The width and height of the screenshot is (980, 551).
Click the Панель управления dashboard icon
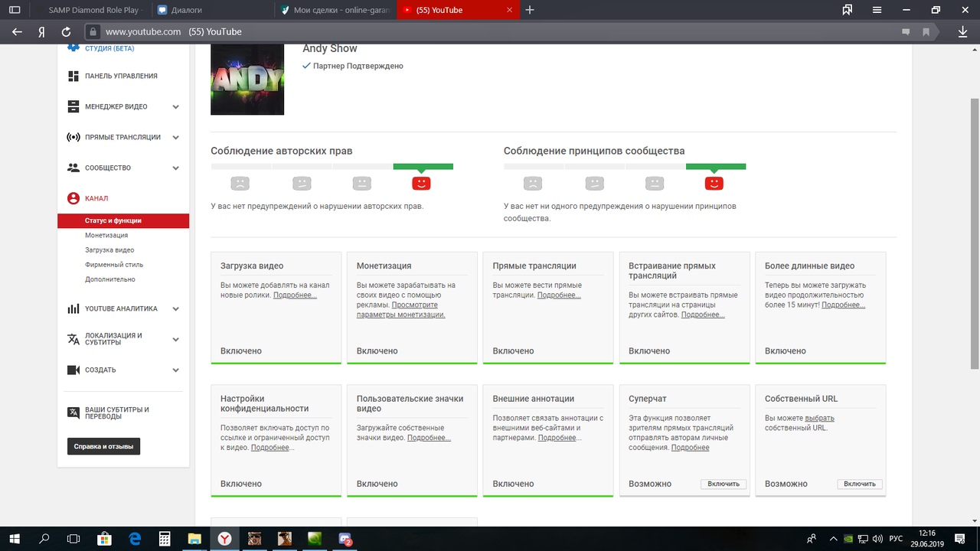coord(73,77)
